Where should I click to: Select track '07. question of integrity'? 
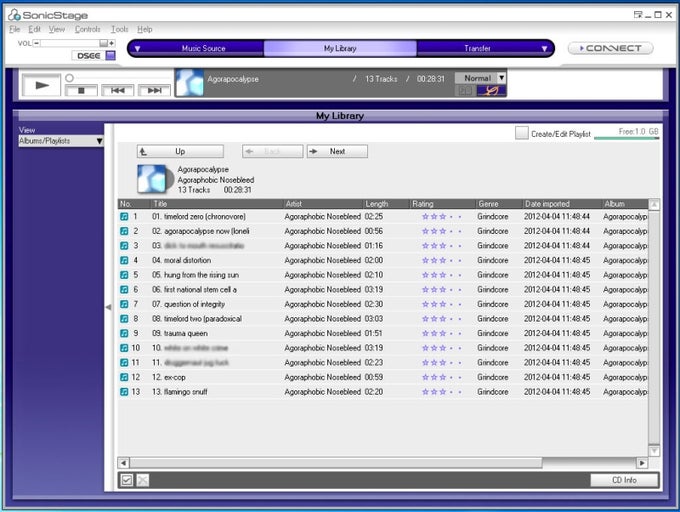383,304
